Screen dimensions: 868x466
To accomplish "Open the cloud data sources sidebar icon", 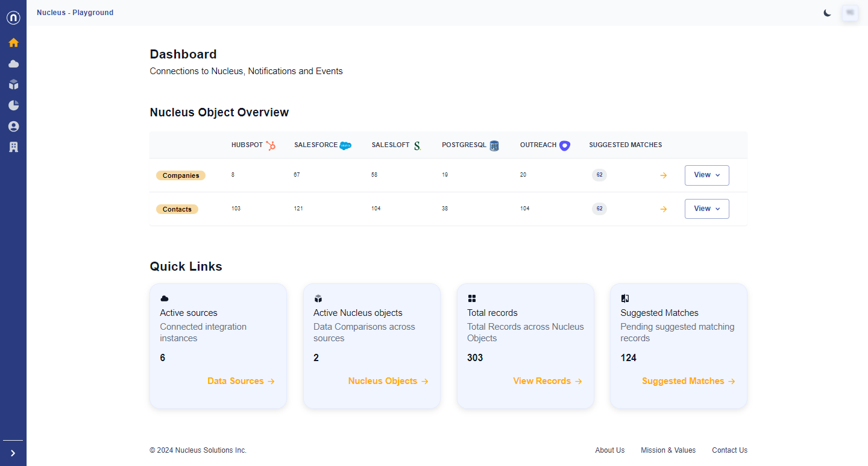I will click(13, 63).
